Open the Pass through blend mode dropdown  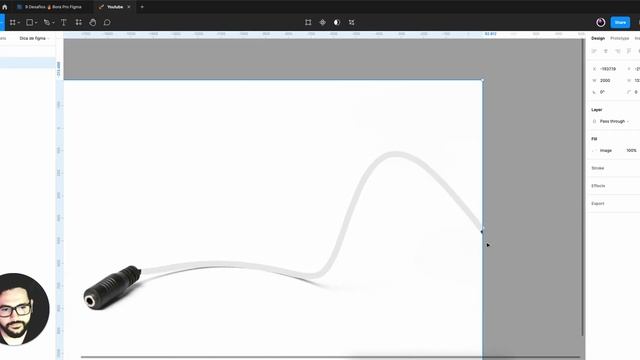[613, 122]
